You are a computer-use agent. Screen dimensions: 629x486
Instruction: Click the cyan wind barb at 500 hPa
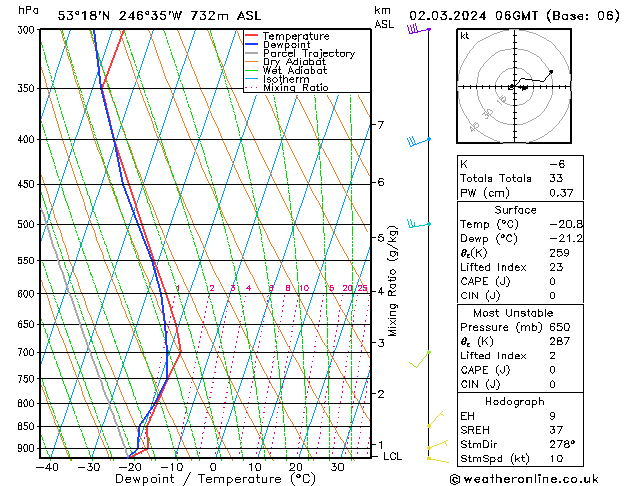click(x=419, y=224)
